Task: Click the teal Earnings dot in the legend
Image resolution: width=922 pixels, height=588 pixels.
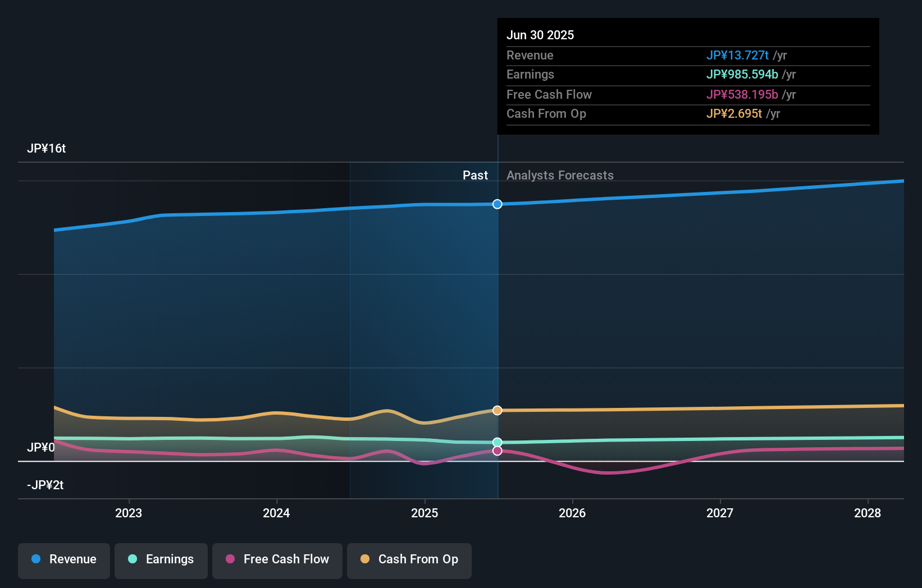Action: pyautogui.click(x=133, y=559)
